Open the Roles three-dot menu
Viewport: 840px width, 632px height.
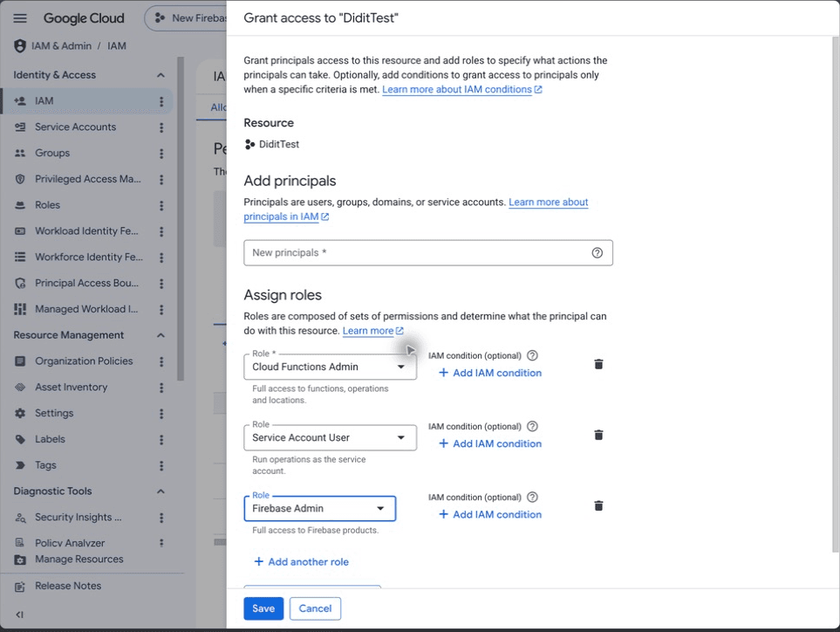(x=161, y=205)
